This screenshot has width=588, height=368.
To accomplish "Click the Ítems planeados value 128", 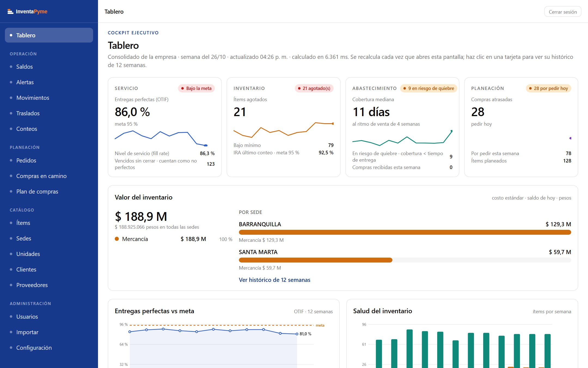I will (567, 161).
